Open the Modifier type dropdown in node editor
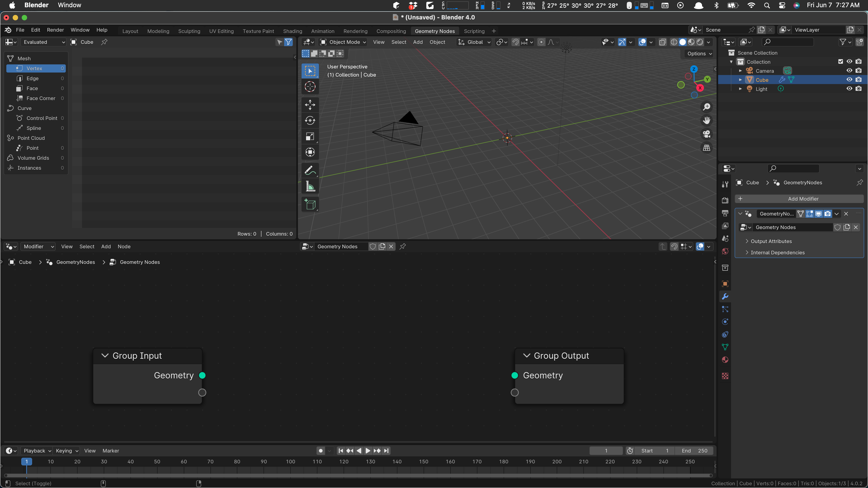This screenshot has width=868, height=488. point(38,246)
